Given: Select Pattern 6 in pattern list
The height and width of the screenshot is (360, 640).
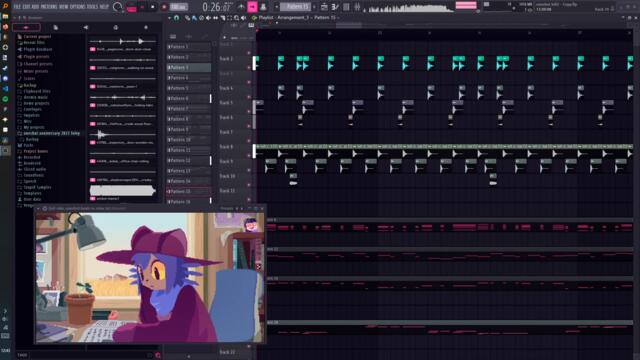Looking at the screenshot, I should (x=189, y=98).
